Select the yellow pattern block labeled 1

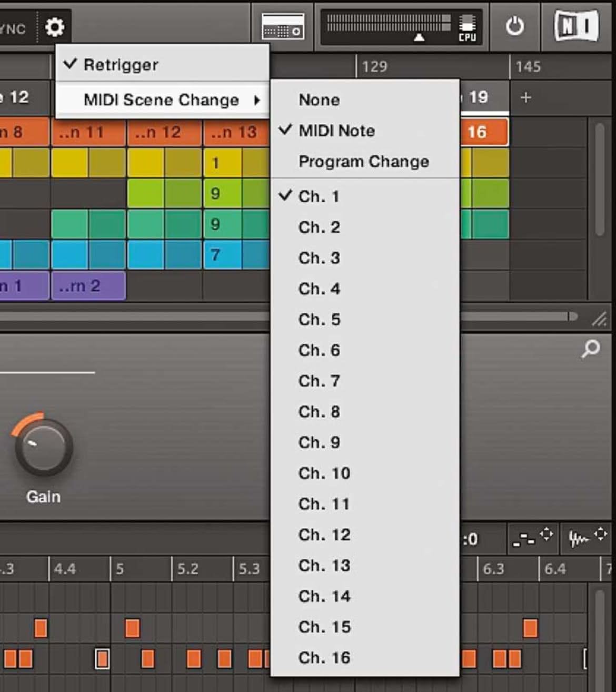coord(236,163)
